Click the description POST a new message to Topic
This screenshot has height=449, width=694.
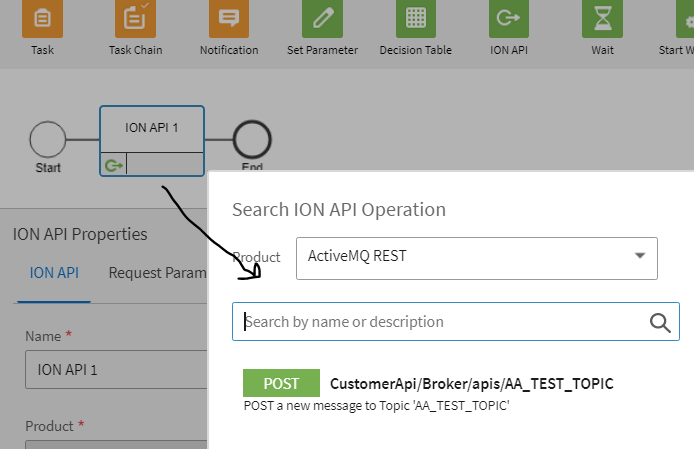(x=376, y=406)
